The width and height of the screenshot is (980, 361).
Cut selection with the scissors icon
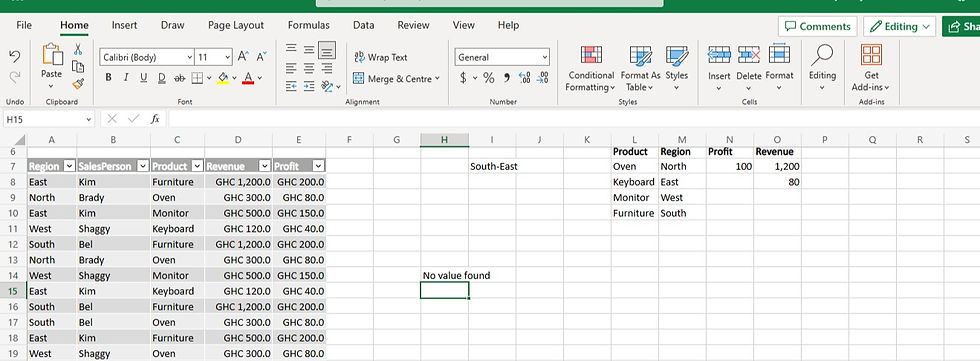pyautogui.click(x=78, y=49)
